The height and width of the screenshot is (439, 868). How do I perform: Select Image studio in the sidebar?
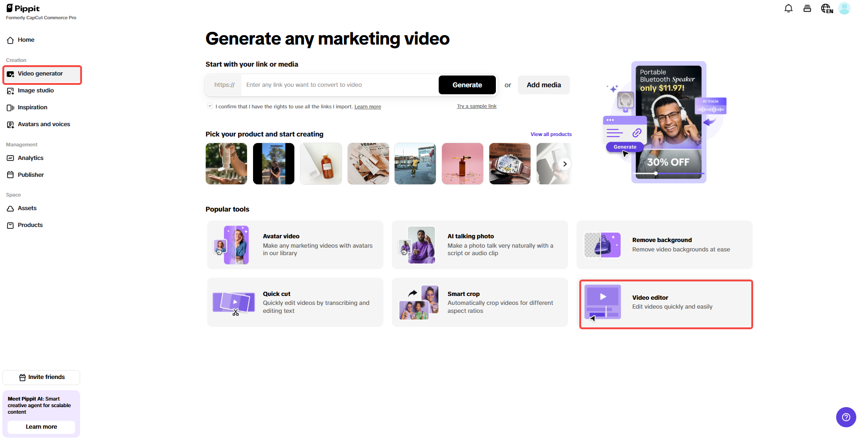pyautogui.click(x=36, y=91)
